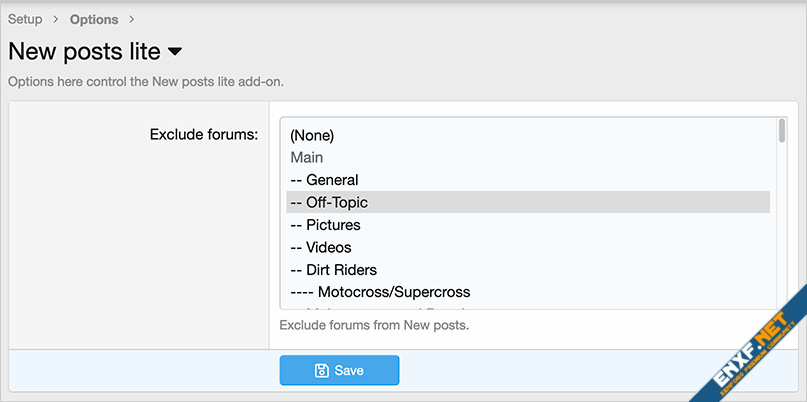Screen dimensions: 807x402
Task: Select (None) in the exclude forums list
Action: point(312,135)
